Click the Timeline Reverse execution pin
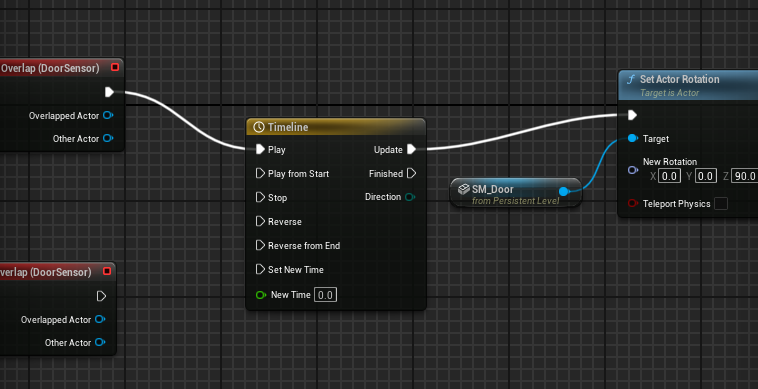This screenshot has width=758, height=389. [x=260, y=221]
